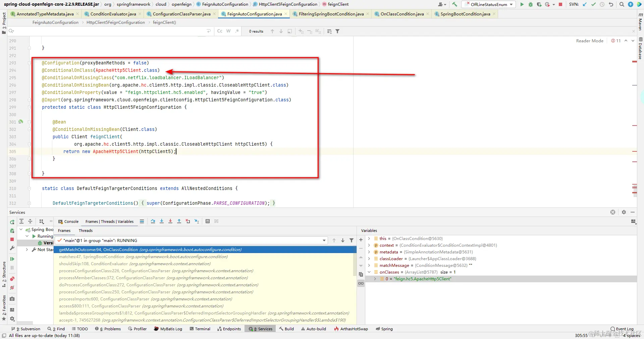This screenshot has width=644, height=339.
Task: Expand all services in Services toolbar
Action: pyautogui.click(x=21, y=221)
